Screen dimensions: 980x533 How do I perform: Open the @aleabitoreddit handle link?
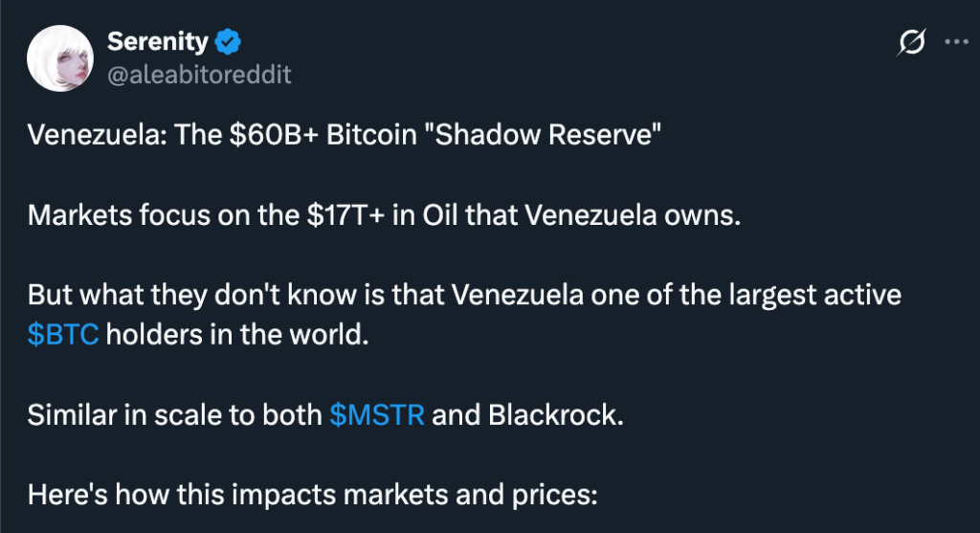click(x=199, y=74)
